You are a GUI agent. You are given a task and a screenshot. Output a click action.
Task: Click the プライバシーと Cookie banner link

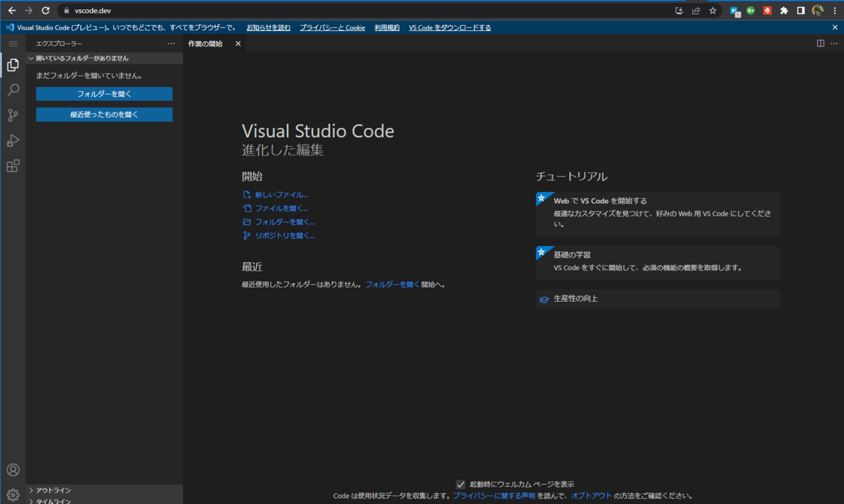(x=332, y=27)
